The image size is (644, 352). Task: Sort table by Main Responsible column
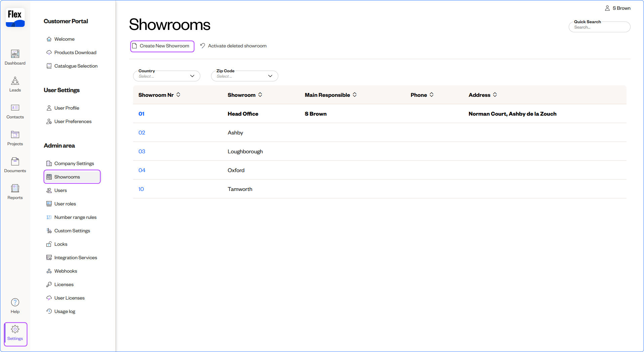pos(355,95)
